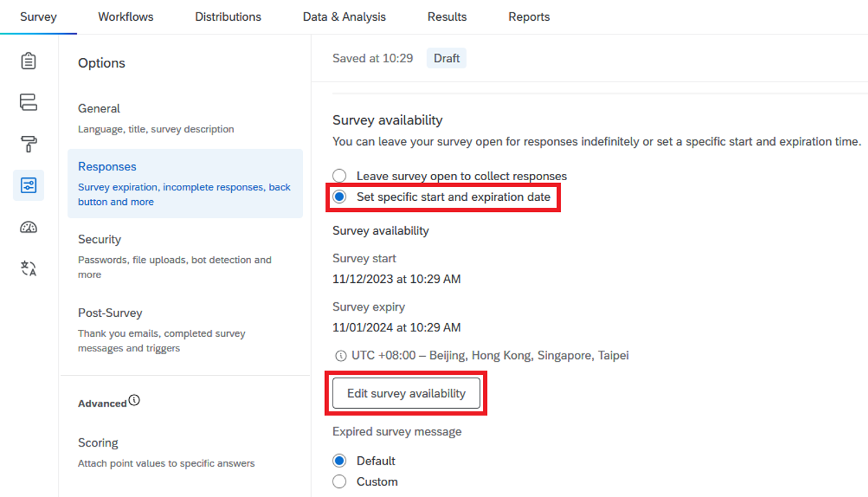The image size is (868, 497).
Task: Switch to the Workflows tab
Action: pos(126,17)
